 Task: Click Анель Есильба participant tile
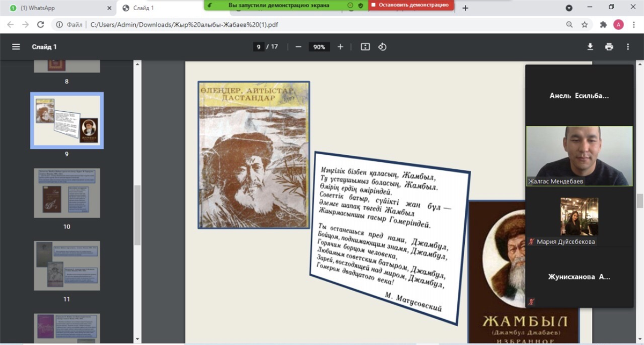click(x=579, y=96)
